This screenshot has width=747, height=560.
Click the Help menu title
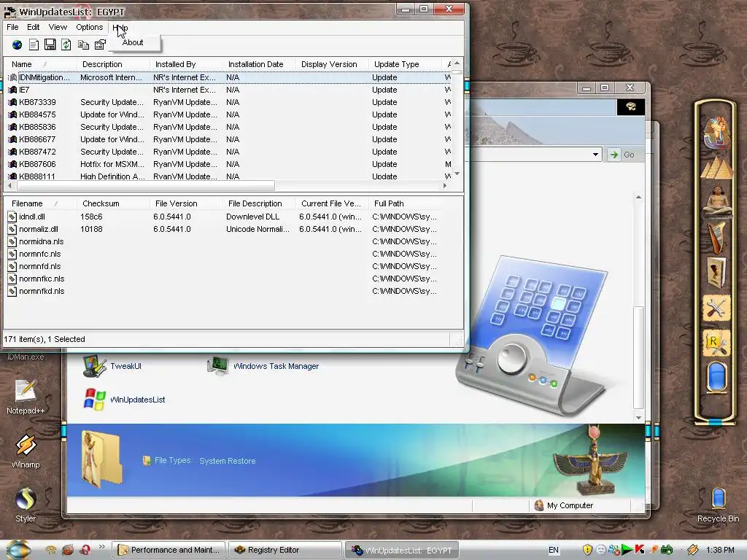point(120,28)
